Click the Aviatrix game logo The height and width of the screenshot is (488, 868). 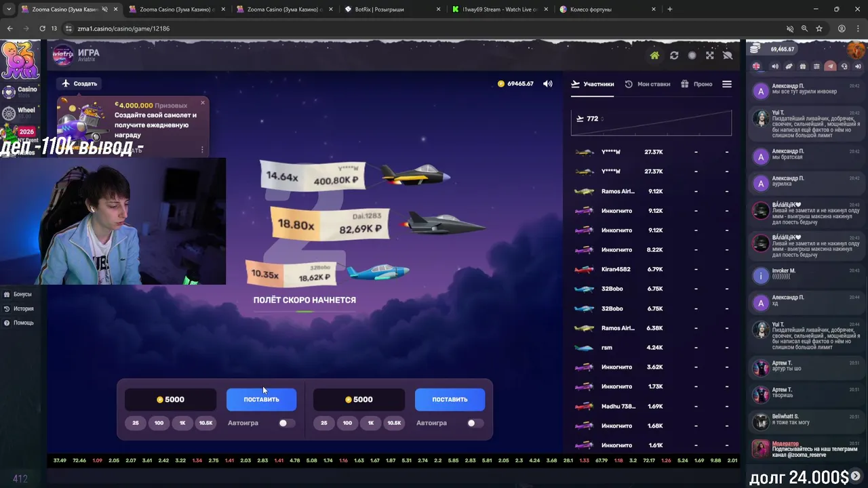[63, 55]
